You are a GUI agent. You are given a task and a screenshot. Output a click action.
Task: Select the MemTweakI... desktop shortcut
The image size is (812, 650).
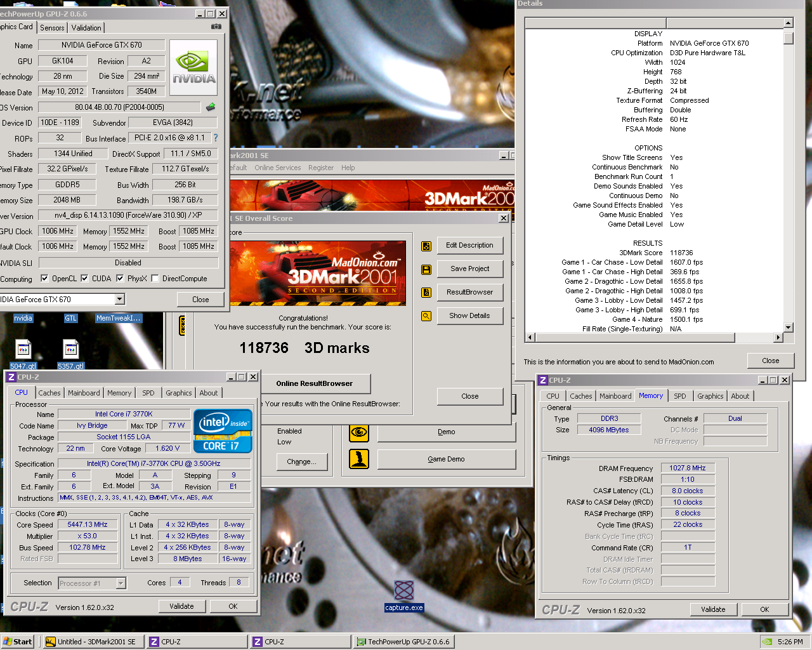point(119,318)
